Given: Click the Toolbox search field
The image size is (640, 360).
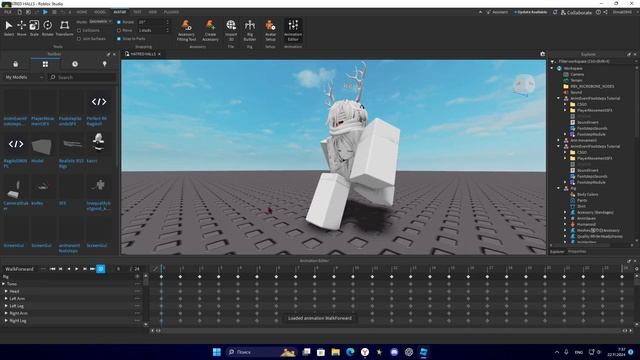Looking at the screenshot, I should (82, 77).
